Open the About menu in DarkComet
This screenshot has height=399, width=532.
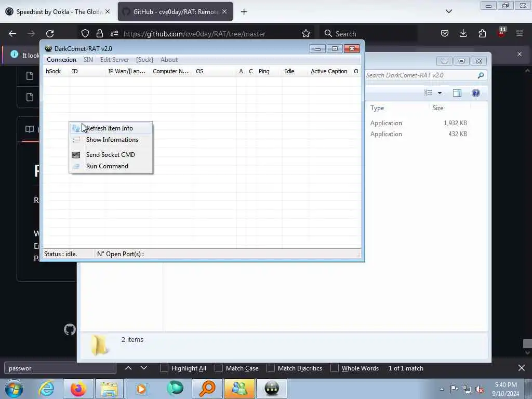click(169, 60)
